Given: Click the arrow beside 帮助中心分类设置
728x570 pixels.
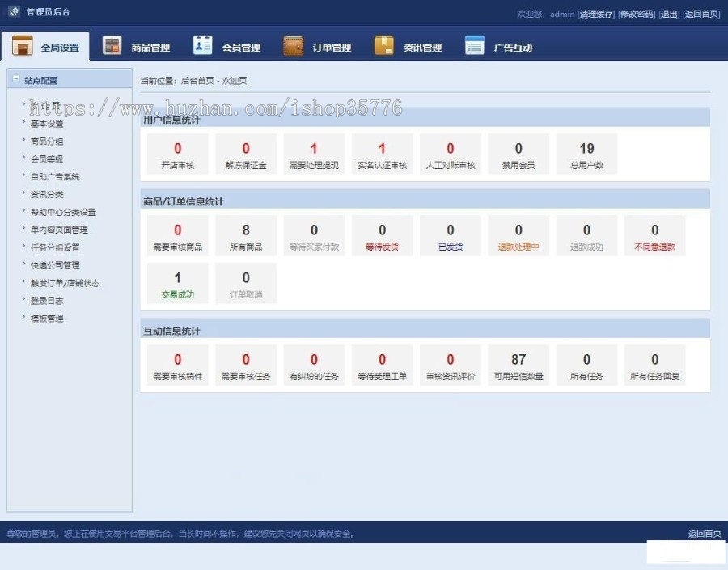Looking at the screenshot, I should 23,210.
